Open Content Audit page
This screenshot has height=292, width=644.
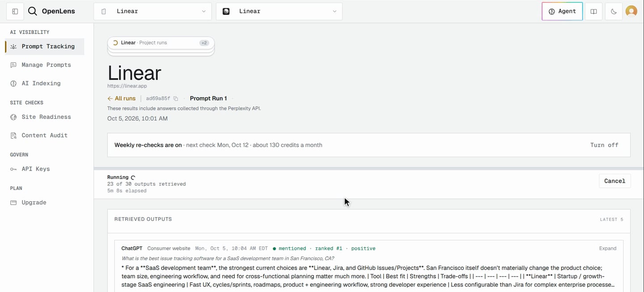tap(45, 135)
